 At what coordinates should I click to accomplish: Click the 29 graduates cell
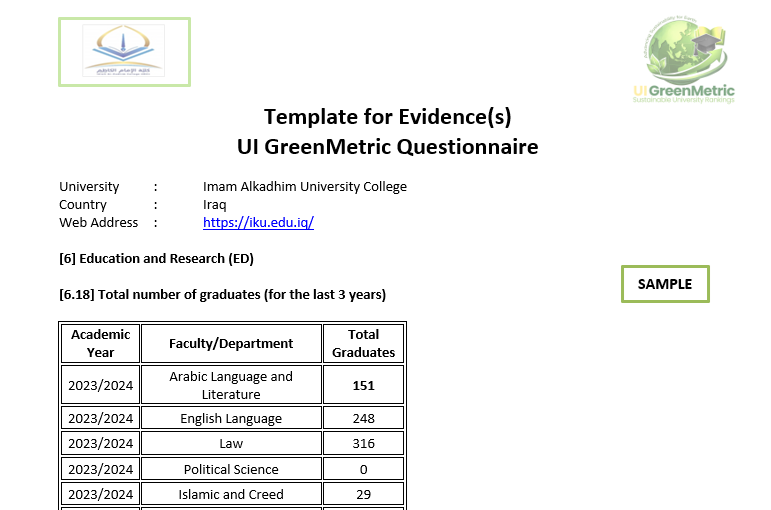pos(363,494)
